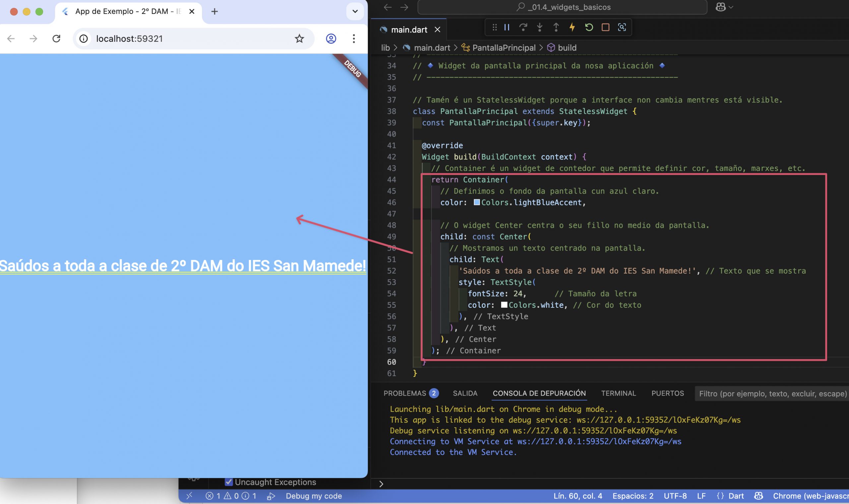Bookmark this page with the star icon
Image resolution: width=849 pixels, height=504 pixels.
coord(299,39)
